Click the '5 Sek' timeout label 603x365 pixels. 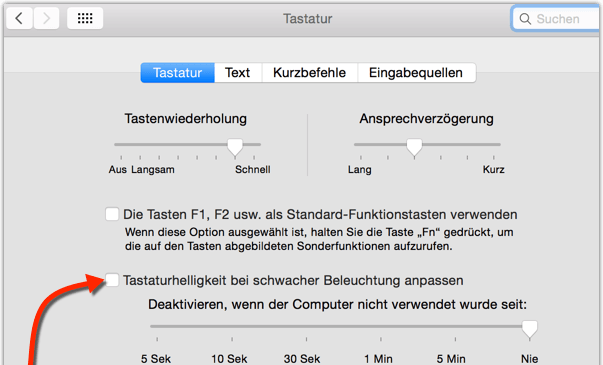pyautogui.click(x=156, y=359)
